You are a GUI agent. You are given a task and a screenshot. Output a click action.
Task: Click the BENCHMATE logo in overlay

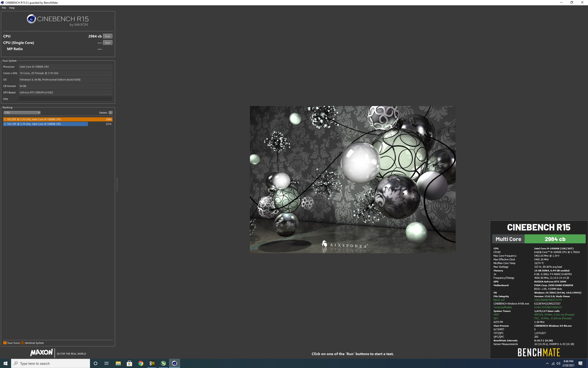[539, 352]
